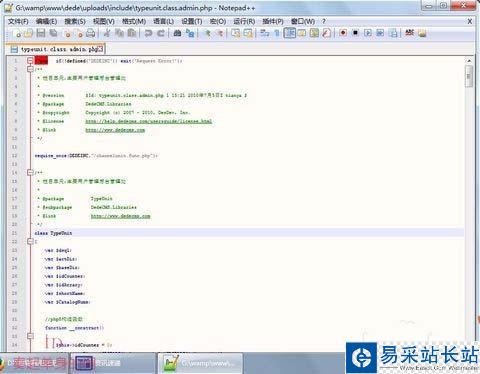
Task: Print the document with the printer icon
Action: click(91, 33)
